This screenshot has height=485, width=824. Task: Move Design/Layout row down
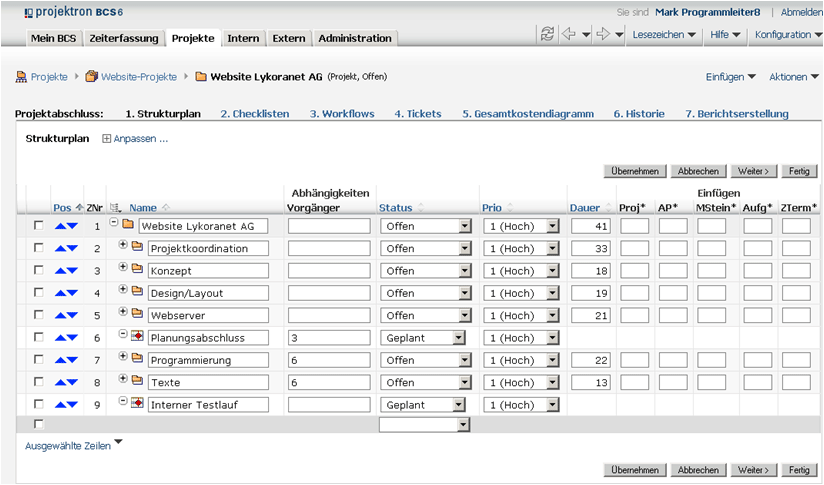(x=72, y=293)
